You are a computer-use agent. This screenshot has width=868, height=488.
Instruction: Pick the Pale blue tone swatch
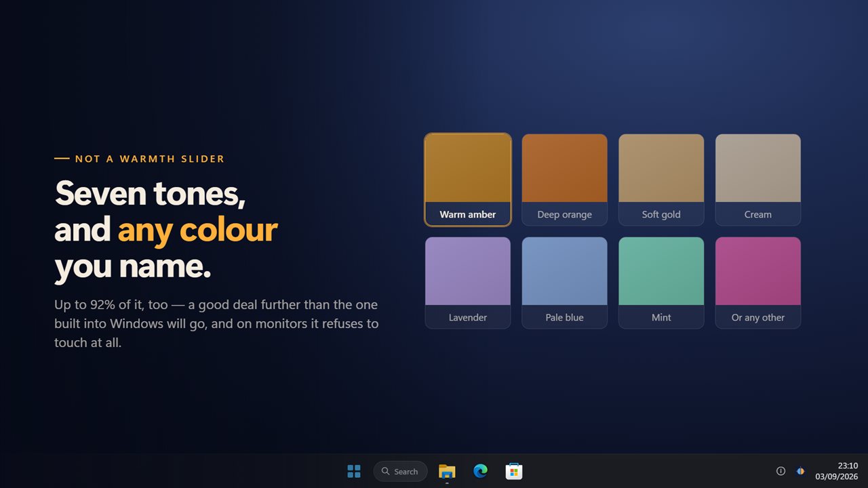coord(564,283)
